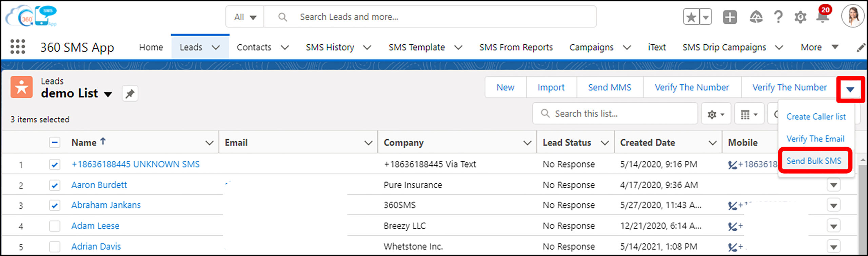Open the Created Date column actions chevron
The image size is (868, 256).
713,143
